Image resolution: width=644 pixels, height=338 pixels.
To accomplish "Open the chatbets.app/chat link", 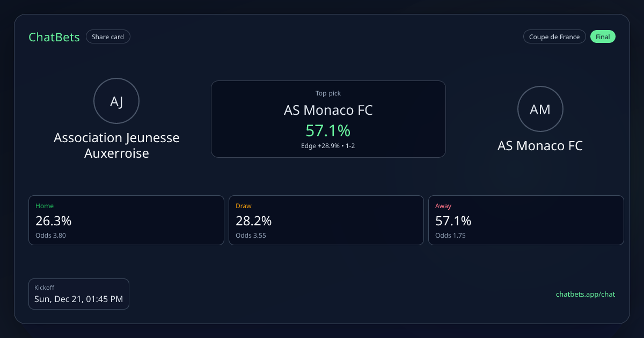I will 586,294.
